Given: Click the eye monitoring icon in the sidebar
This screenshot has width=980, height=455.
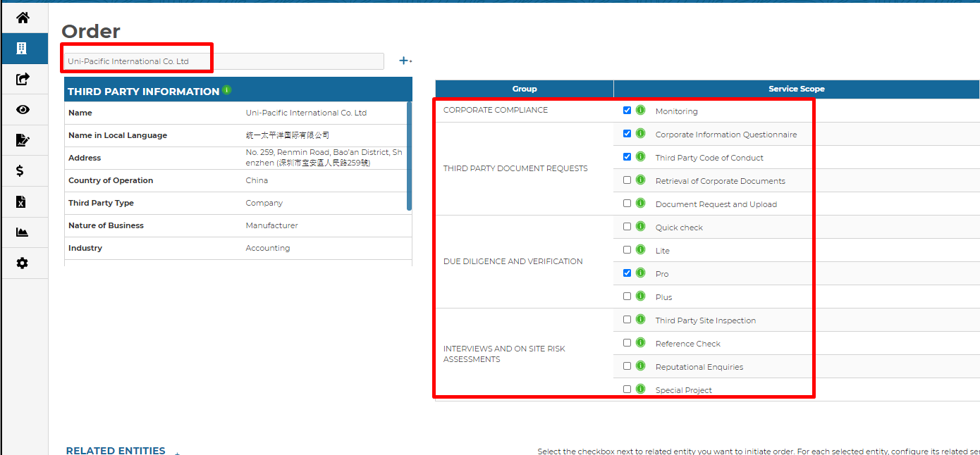Looking at the screenshot, I should pos(23,109).
